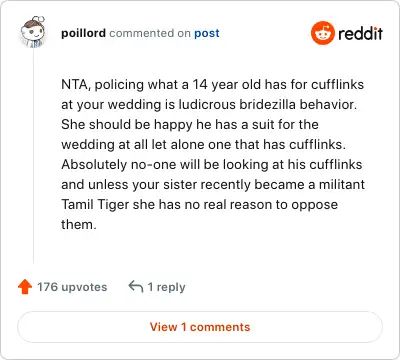Click the reply arrow icon
This screenshot has width=400, height=360.
(x=136, y=287)
